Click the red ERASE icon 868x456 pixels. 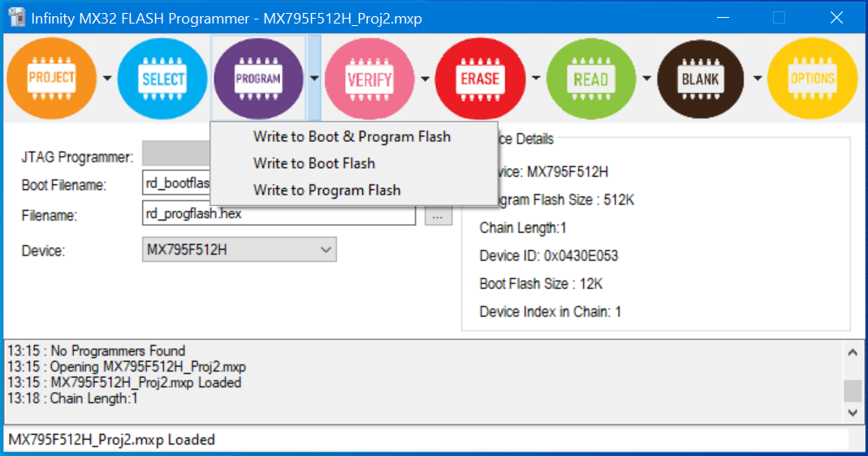[x=480, y=79]
